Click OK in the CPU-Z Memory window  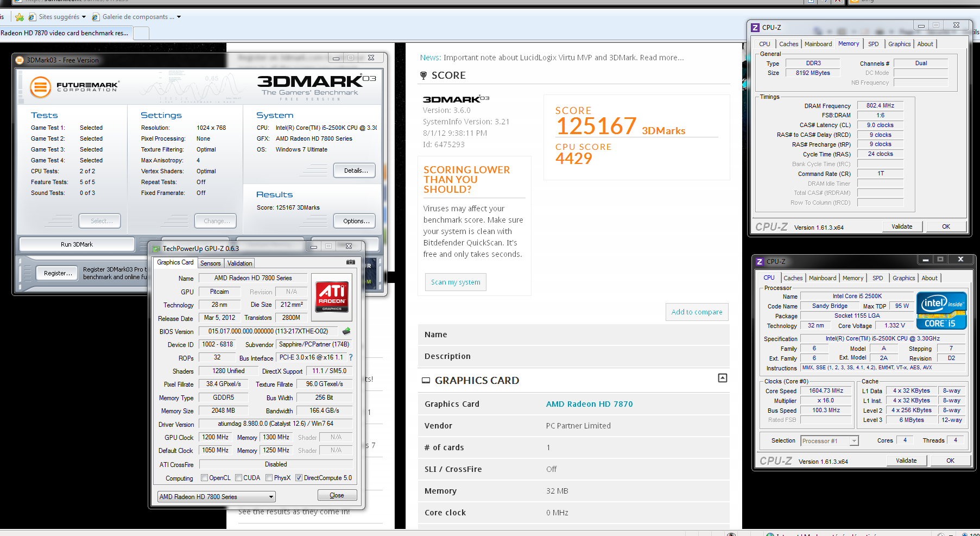(x=946, y=226)
